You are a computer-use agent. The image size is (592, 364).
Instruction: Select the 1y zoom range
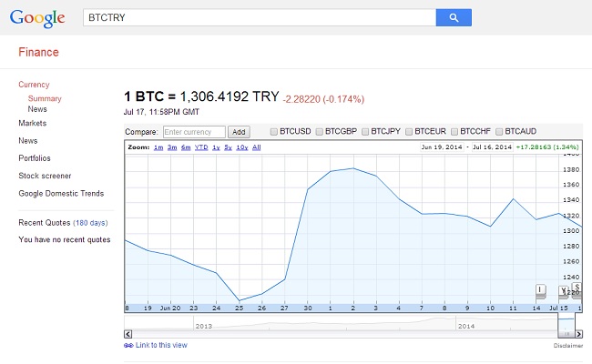(216, 147)
